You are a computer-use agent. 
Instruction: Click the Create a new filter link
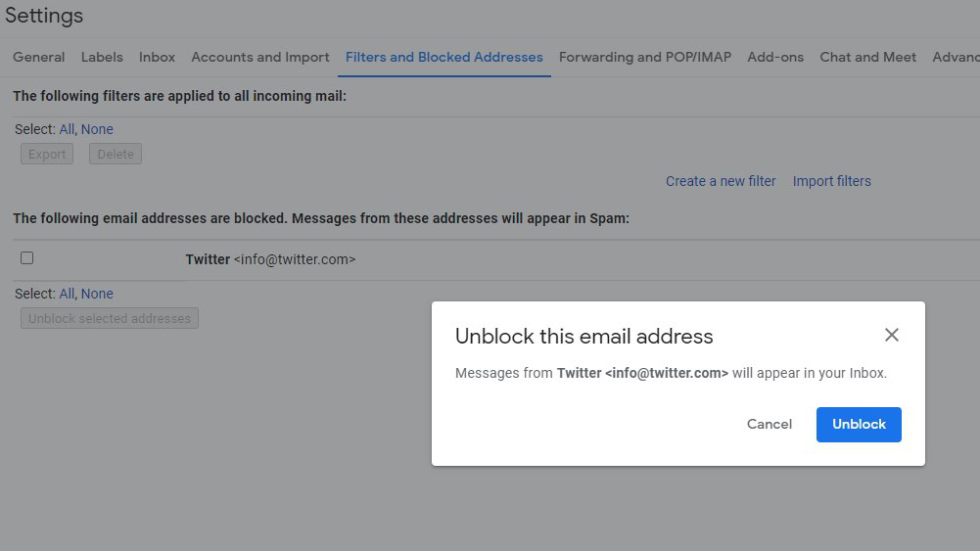(x=721, y=181)
